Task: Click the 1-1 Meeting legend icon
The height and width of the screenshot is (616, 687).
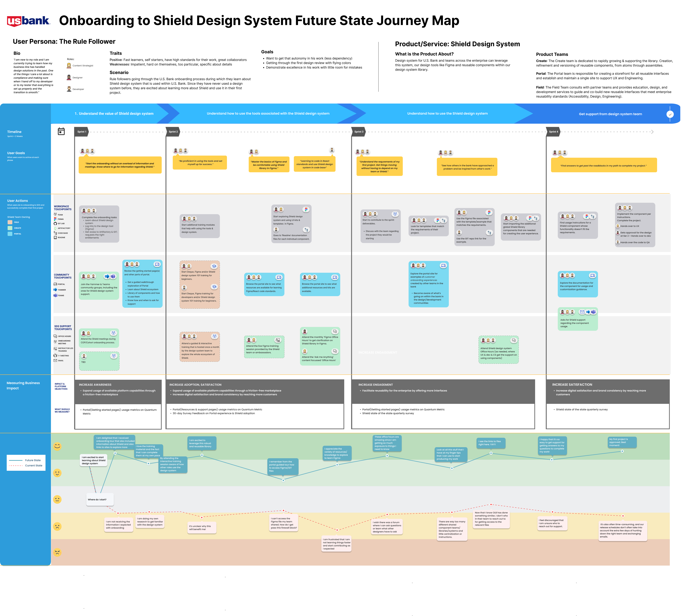Action: pyautogui.click(x=55, y=355)
